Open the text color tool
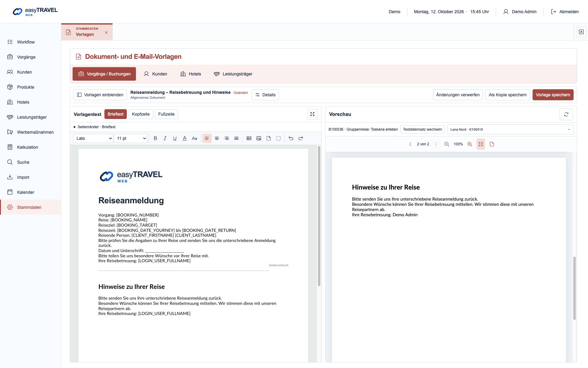Viewport: 588px width, 368px height. 185,138
